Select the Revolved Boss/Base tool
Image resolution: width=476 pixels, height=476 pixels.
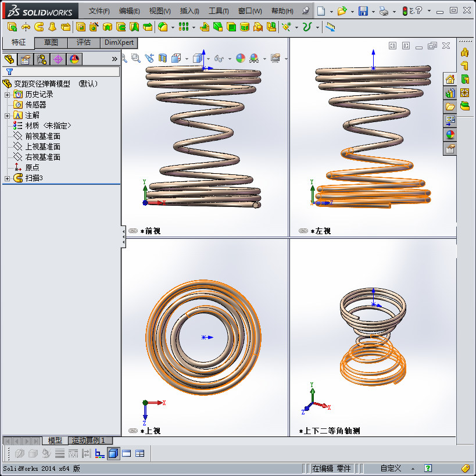tap(26, 27)
